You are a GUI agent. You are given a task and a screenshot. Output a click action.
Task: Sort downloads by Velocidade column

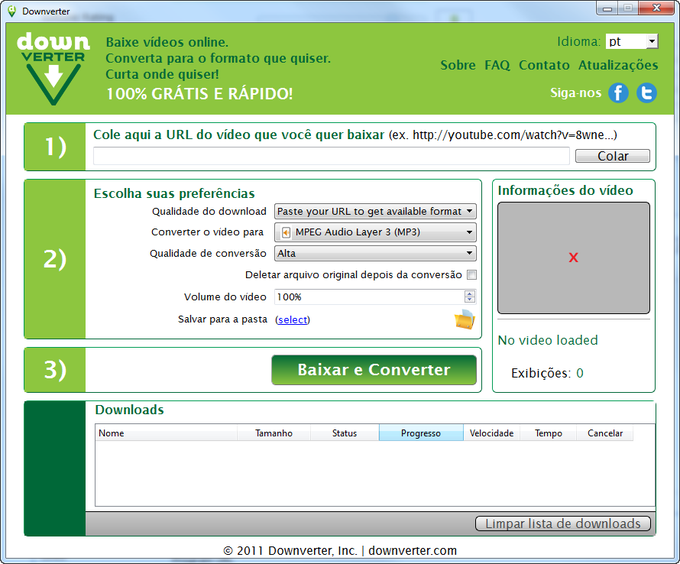[x=491, y=433]
